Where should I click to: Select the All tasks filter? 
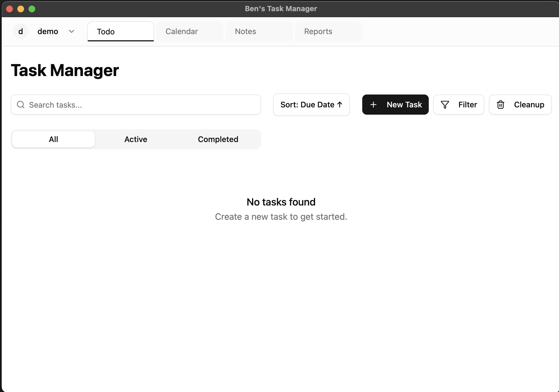[x=53, y=139]
